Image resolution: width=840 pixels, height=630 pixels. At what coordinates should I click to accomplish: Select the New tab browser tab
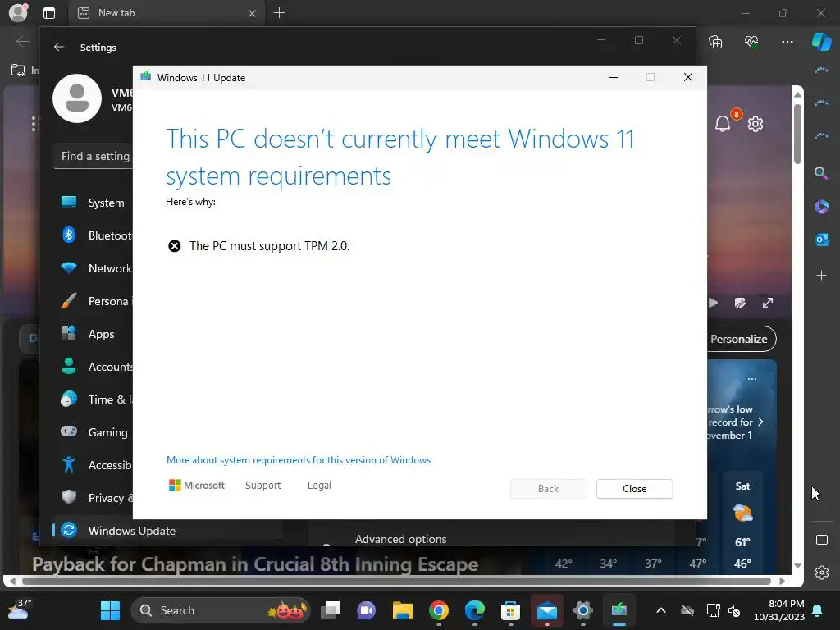[x=166, y=13]
